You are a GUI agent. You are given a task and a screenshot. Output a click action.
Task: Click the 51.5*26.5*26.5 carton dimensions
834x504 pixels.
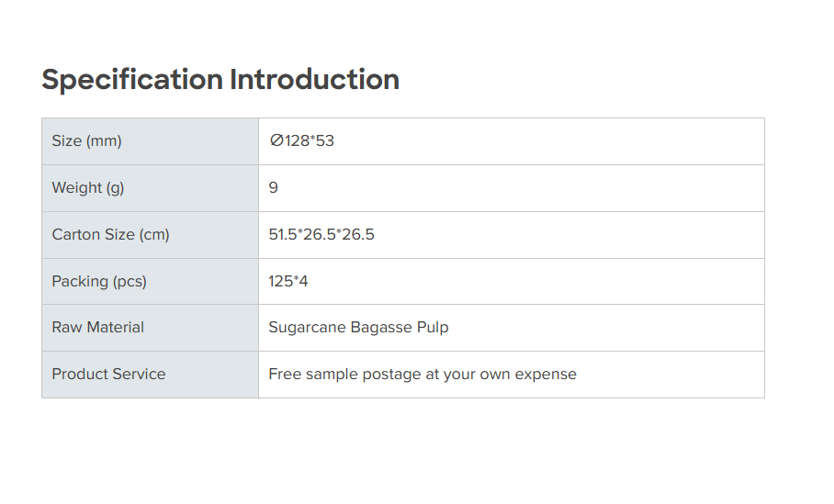click(x=321, y=235)
